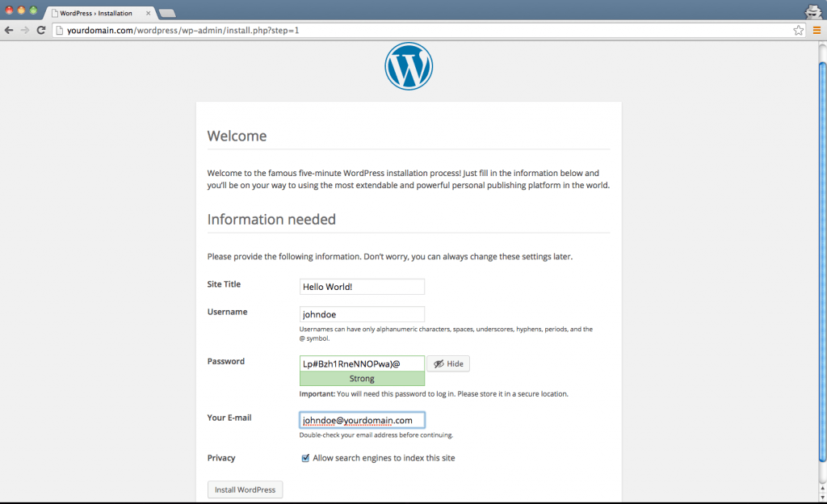
Task: Reload the installation page
Action: point(40,29)
